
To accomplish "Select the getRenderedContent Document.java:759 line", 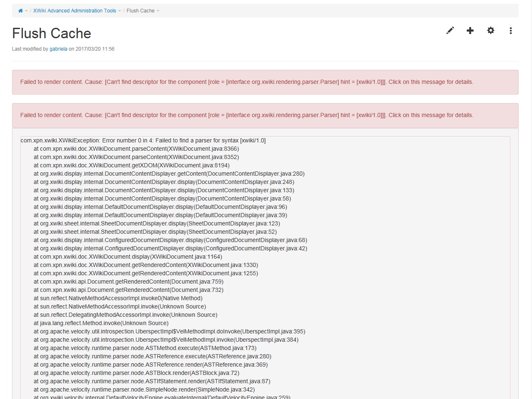I will pos(129,282).
